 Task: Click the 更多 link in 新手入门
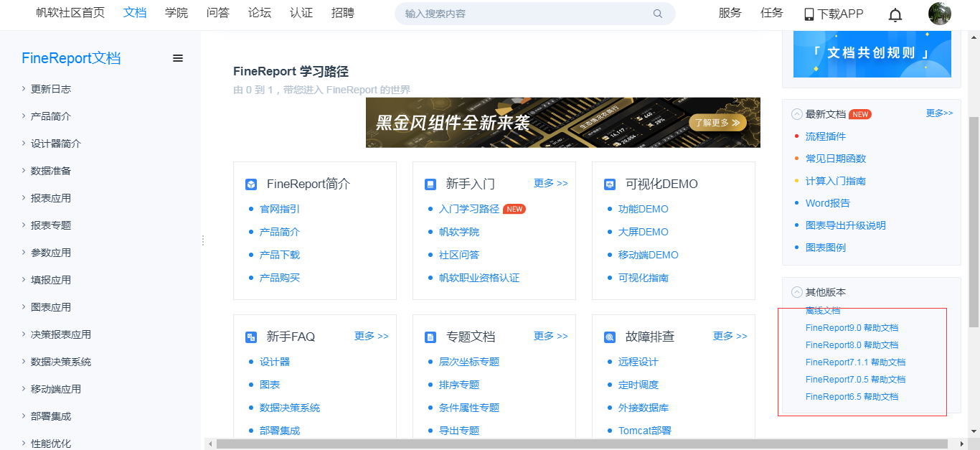(x=550, y=184)
